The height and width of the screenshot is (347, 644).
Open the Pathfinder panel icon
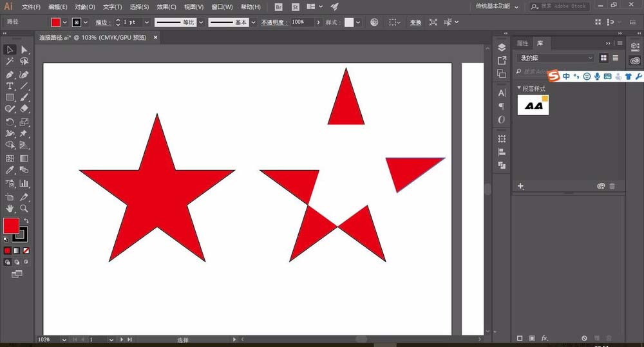(502, 165)
